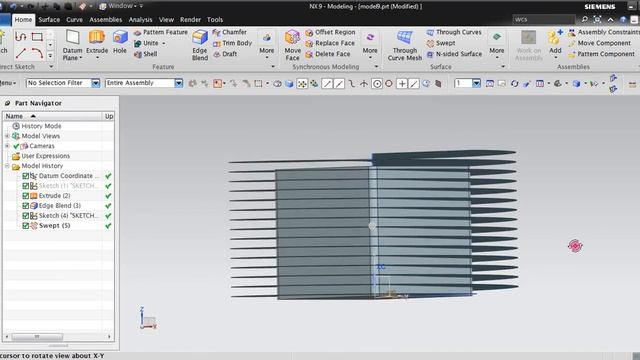The height and width of the screenshot is (360, 640).
Task: Sort by the Name column header
Action: 52,116
